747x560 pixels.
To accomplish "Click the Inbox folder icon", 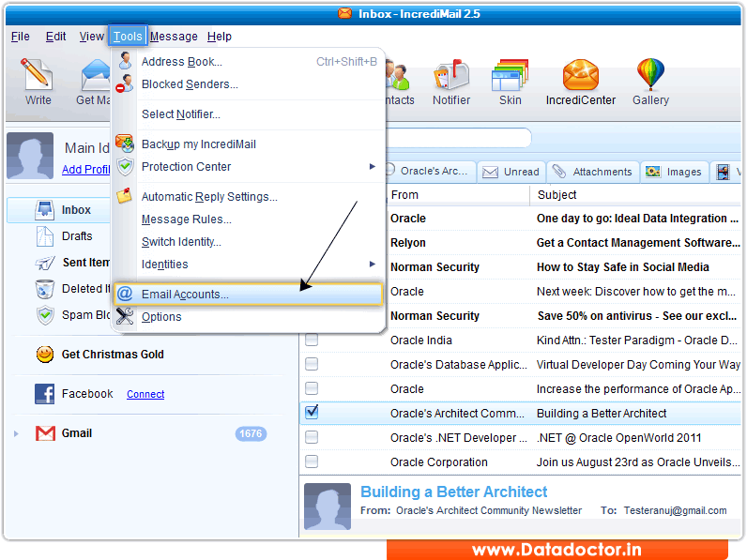I will pos(44,209).
